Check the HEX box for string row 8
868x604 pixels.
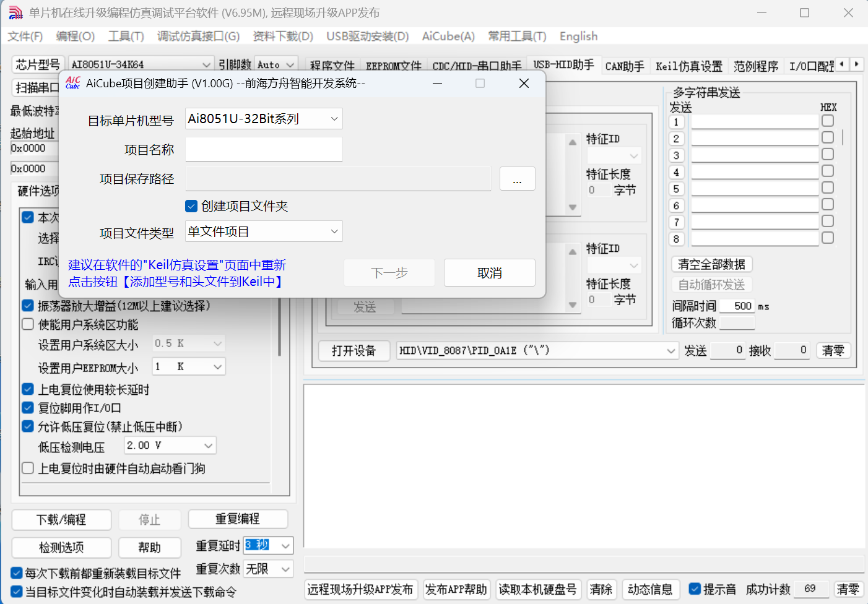pyautogui.click(x=828, y=238)
